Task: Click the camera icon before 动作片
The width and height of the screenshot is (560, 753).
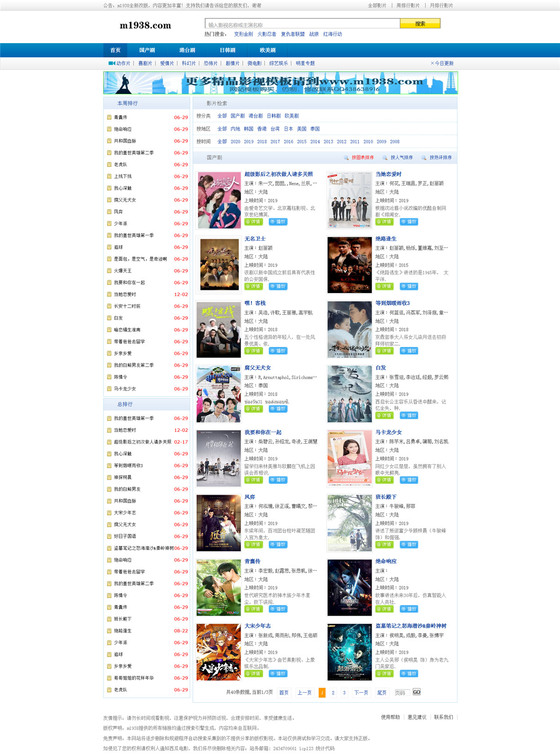Action: tap(112, 63)
